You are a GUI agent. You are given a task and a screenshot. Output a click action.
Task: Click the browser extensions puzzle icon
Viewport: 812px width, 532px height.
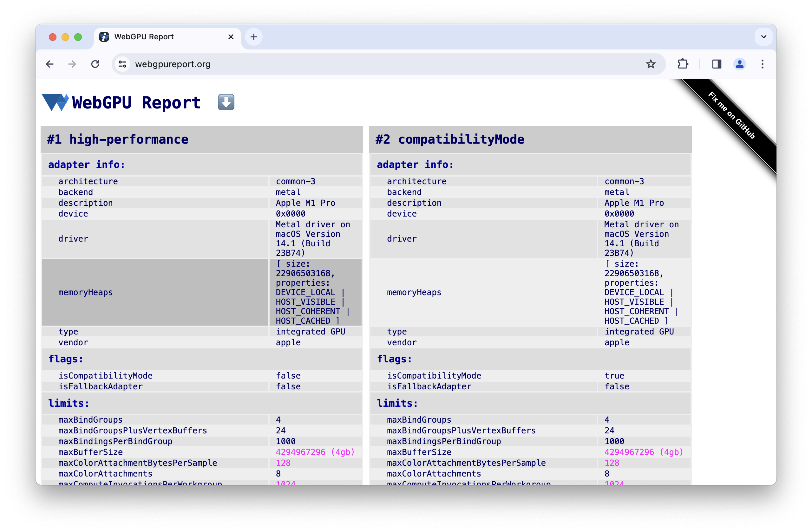pyautogui.click(x=683, y=64)
